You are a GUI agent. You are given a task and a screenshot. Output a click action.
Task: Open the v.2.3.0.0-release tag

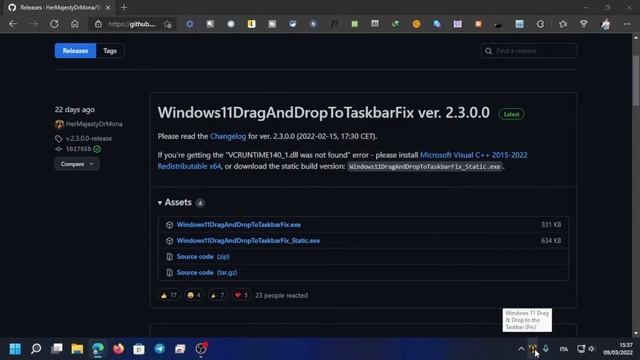(x=89, y=138)
